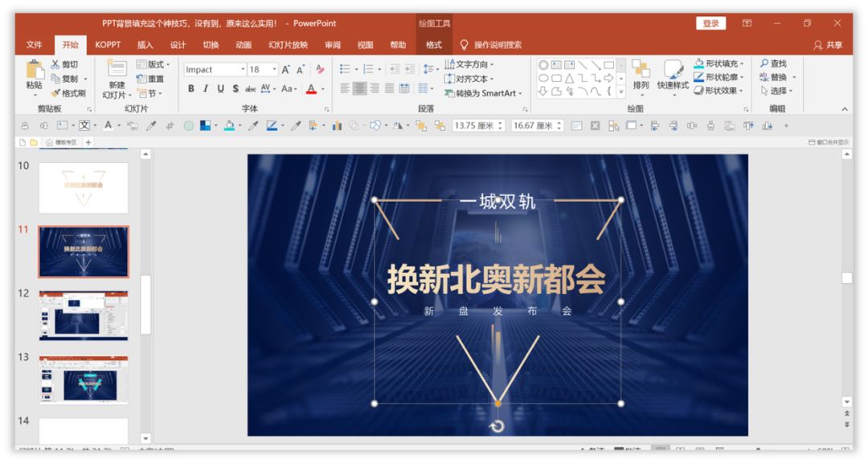Open the File (文件) tab
Image resolution: width=868 pixels, height=463 pixels.
click(x=34, y=45)
